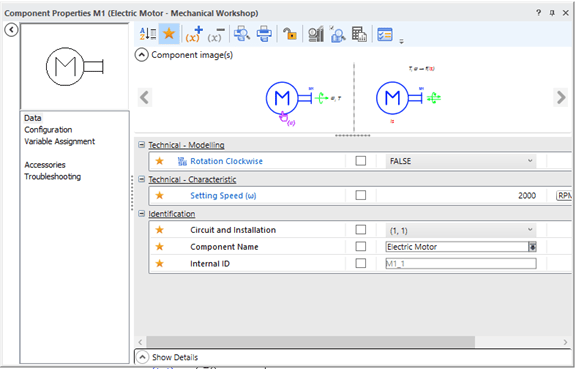Click the Internal ID field M1_1
The height and width of the screenshot is (369, 576).
[461, 264]
